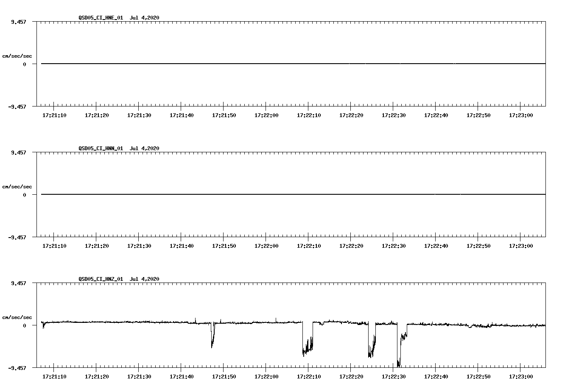Click the -9.457 bottom scale value of HNE plot
The image size is (576, 392).
17,107
